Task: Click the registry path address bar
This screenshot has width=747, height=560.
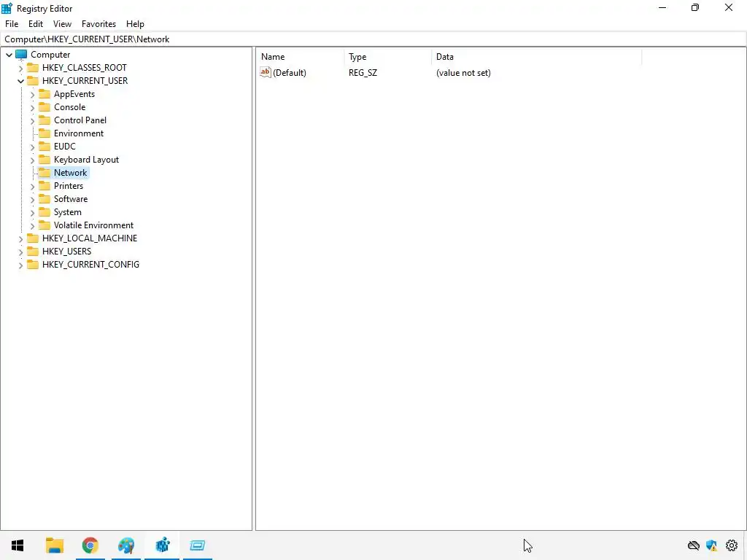Action: 373,39
